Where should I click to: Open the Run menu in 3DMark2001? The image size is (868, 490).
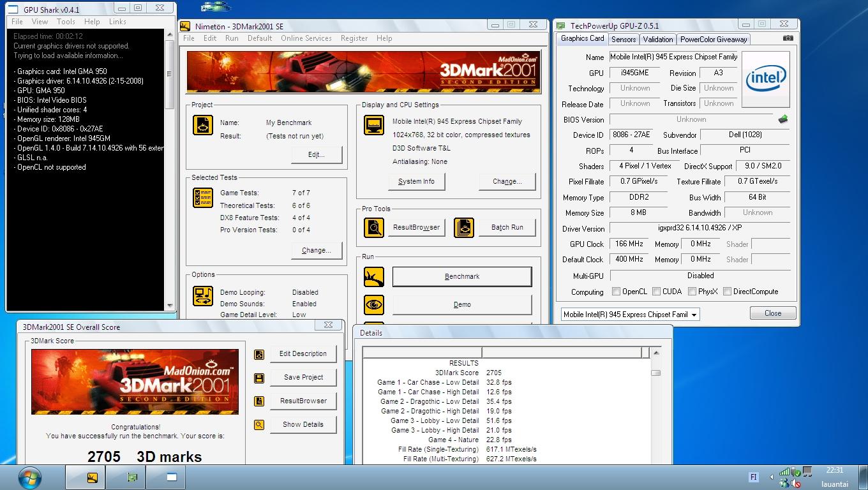click(x=232, y=38)
